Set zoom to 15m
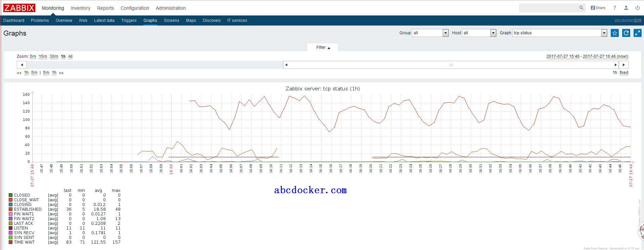Screen dimensions: 644x250 click(x=43, y=56)
